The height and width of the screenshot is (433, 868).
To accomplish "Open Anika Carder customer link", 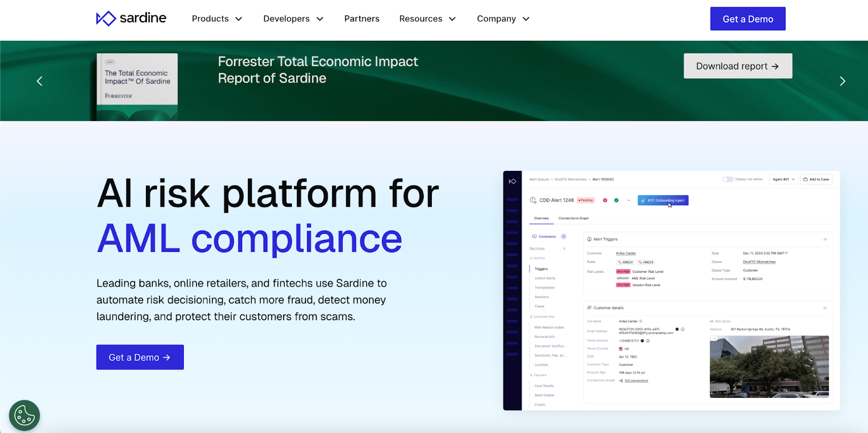I will tap(626, 253).
